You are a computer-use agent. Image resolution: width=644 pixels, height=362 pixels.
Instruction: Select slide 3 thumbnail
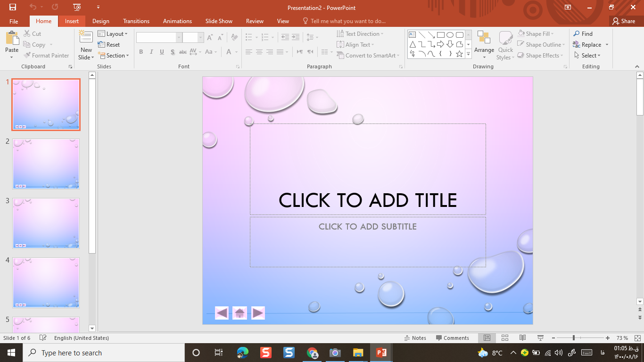[46, 223]
